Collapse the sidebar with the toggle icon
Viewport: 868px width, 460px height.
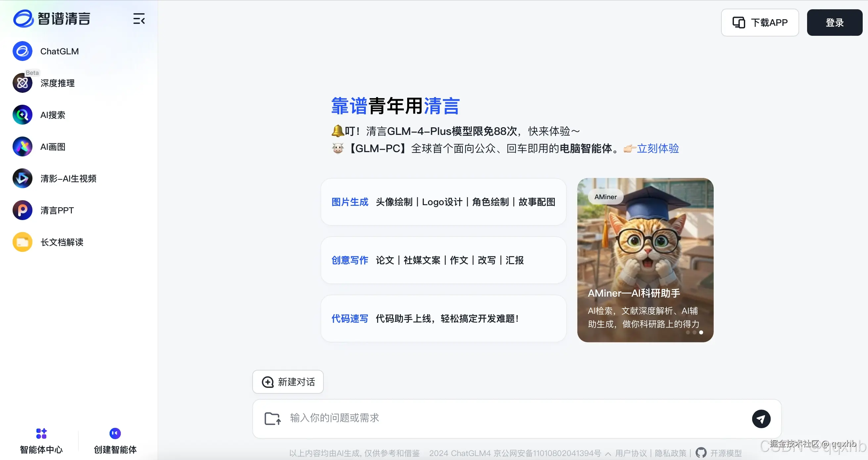[x=139, y=19]
